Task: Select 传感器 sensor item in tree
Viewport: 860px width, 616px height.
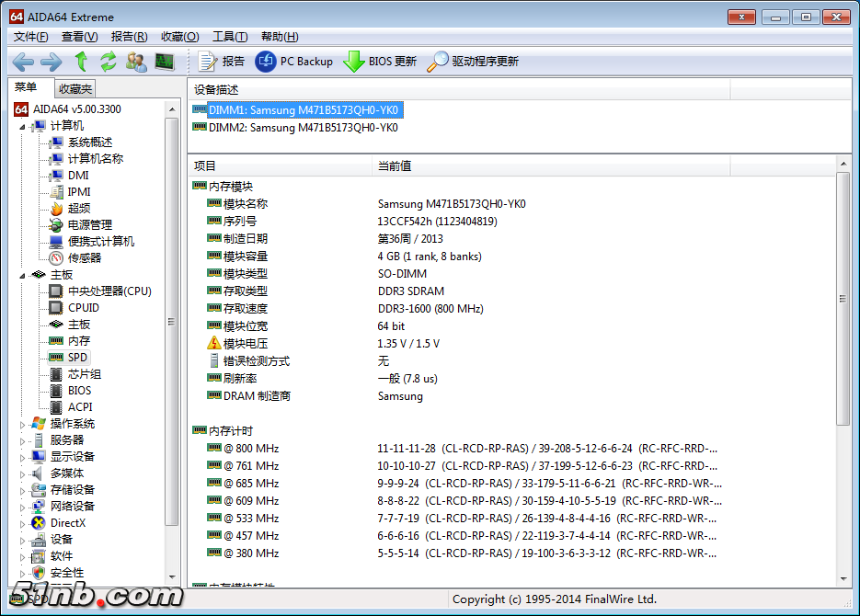Action: [84, 258]
